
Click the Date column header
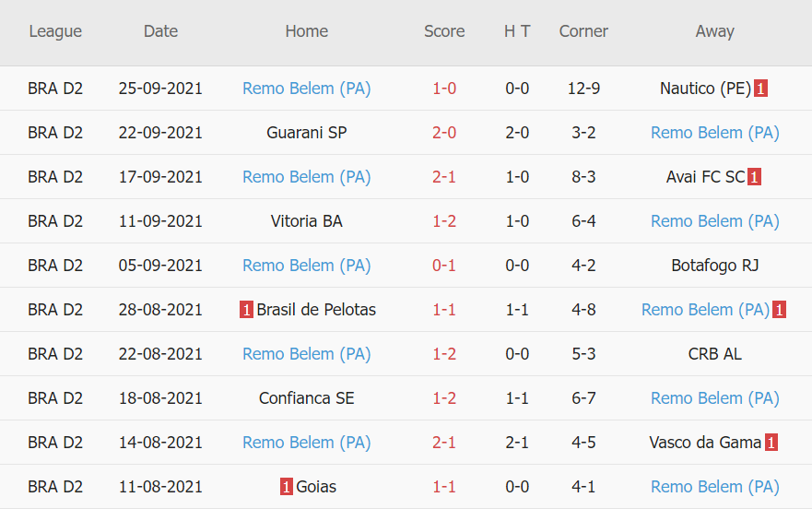tap(160, 31)
